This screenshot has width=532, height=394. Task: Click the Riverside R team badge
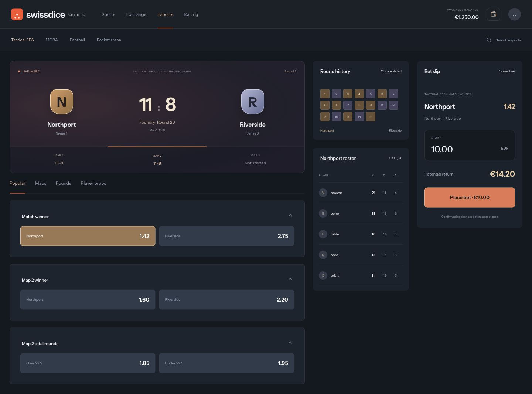[253, 102]
